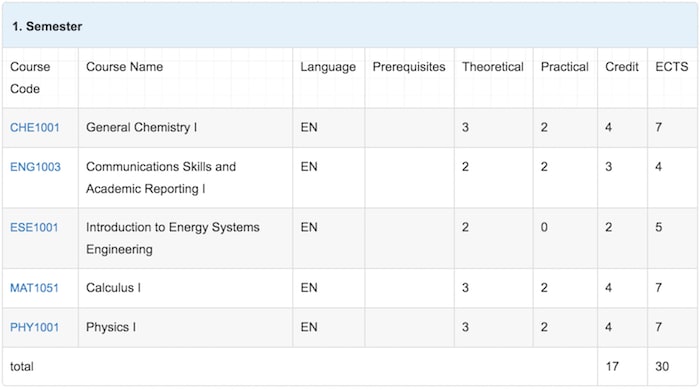Select the General Chemistry I course name
700x390 pixels.
(142, 128)
